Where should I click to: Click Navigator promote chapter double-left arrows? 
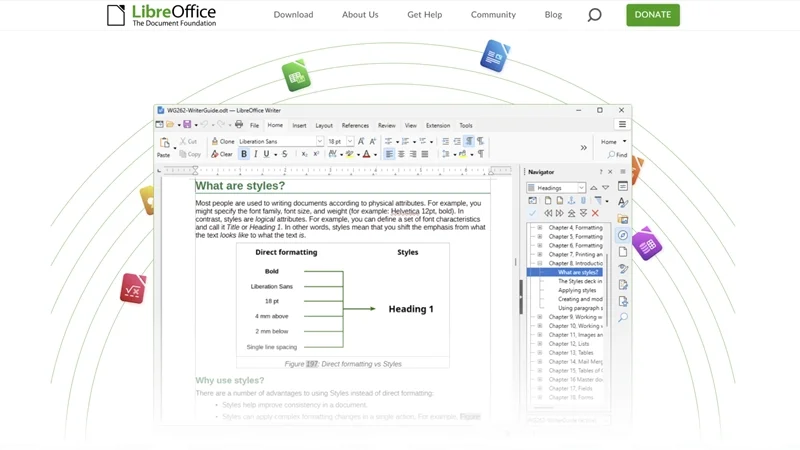pos(548,213)
